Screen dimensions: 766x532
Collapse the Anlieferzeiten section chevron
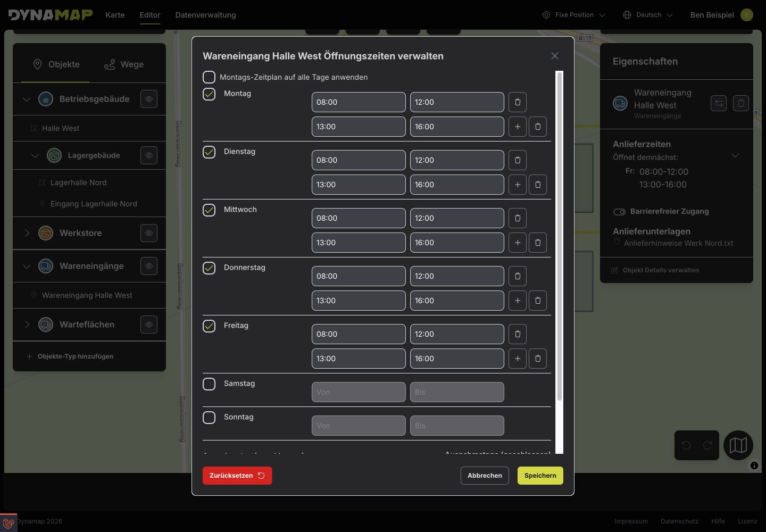[735, 155]
